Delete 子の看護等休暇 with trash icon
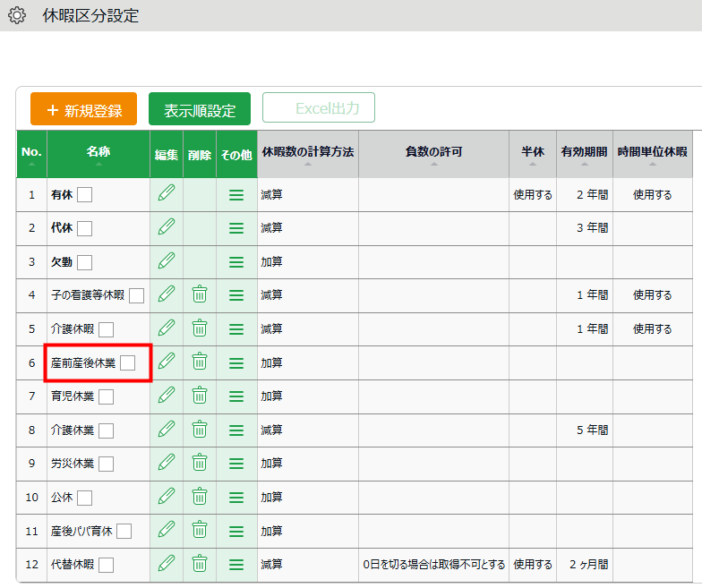The width and height of the screenshot is (702, 588). click(x=199, y=294)
